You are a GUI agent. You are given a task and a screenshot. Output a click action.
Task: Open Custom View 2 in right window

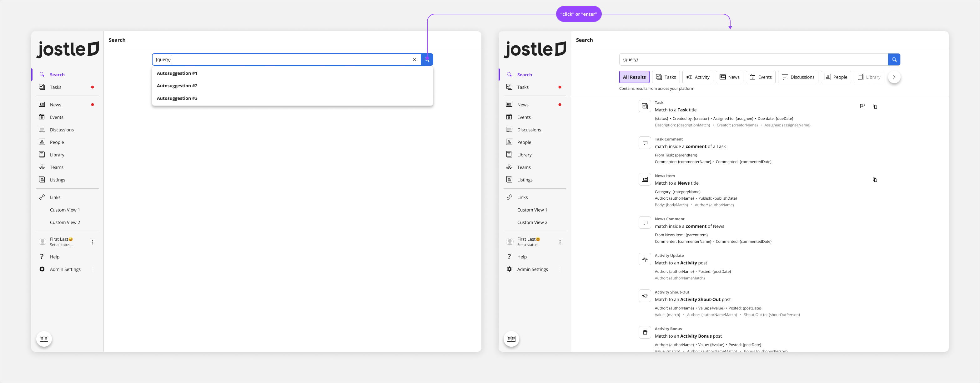(x=535, y=222)
